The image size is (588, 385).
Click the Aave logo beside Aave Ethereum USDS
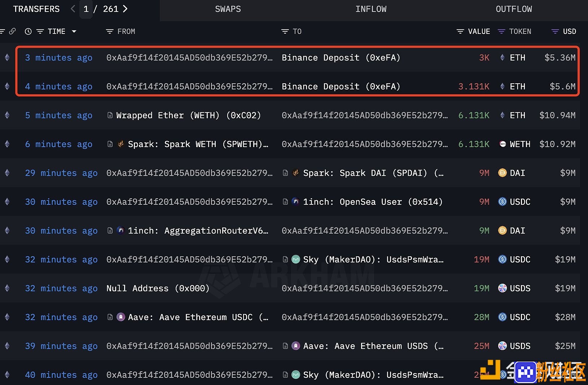tap(296, 346)
